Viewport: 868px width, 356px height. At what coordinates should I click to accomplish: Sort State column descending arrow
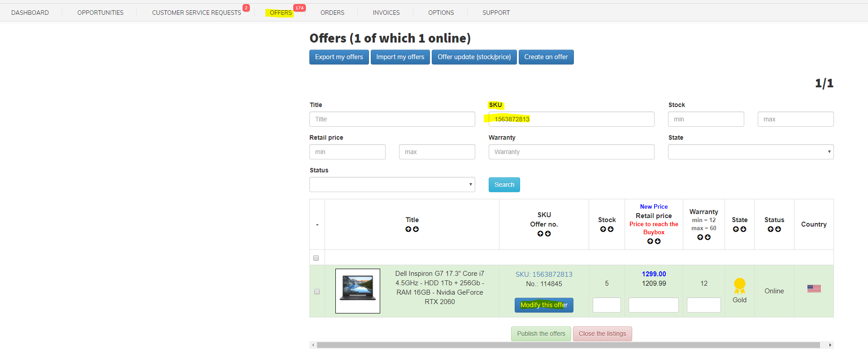pyautogui.click(x=743, y=229)
